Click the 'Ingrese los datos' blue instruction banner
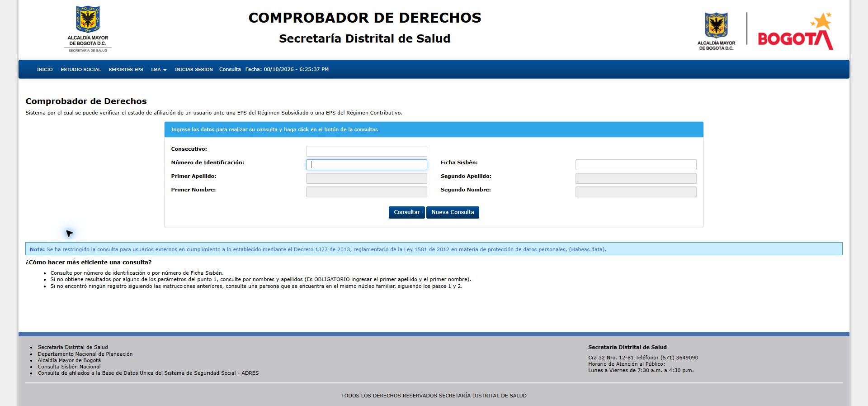The width and height of the screenshot is (868, 406). [434, 129]
